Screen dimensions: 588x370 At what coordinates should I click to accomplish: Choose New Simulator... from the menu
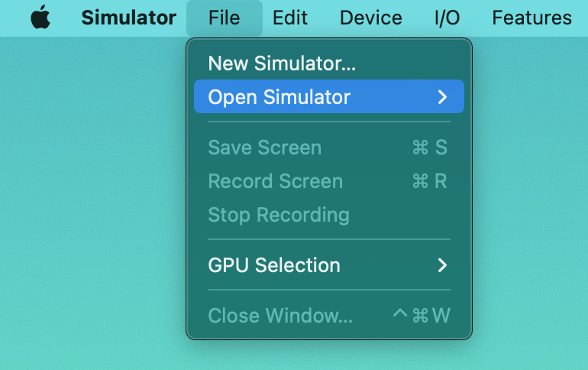pyautogui.click(x=282, y=63)
